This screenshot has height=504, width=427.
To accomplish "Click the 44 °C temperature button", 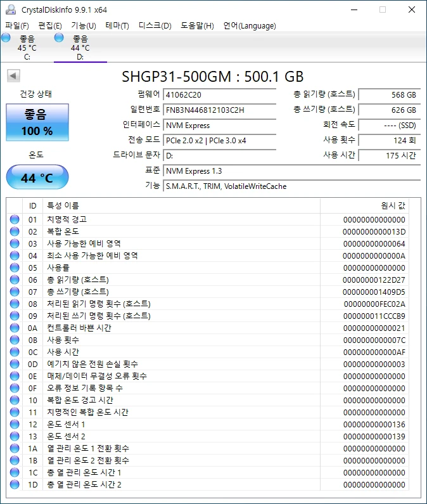I will (37, 177).
